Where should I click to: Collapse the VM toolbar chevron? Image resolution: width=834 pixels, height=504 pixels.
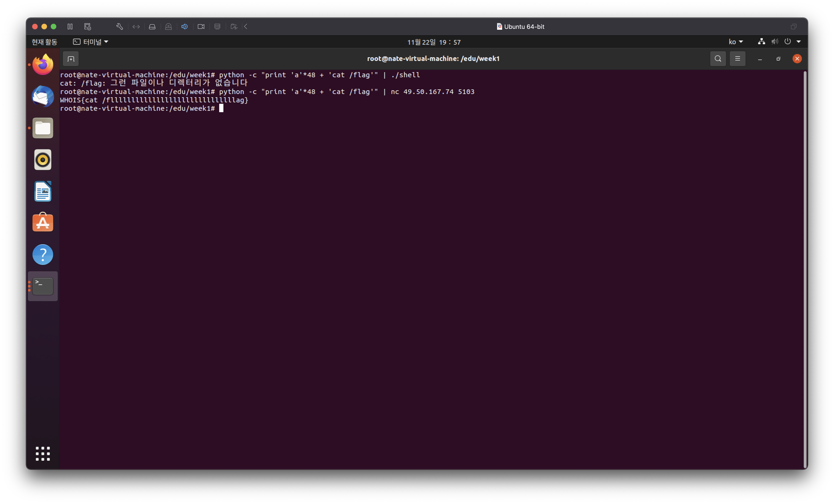[246, 26]
